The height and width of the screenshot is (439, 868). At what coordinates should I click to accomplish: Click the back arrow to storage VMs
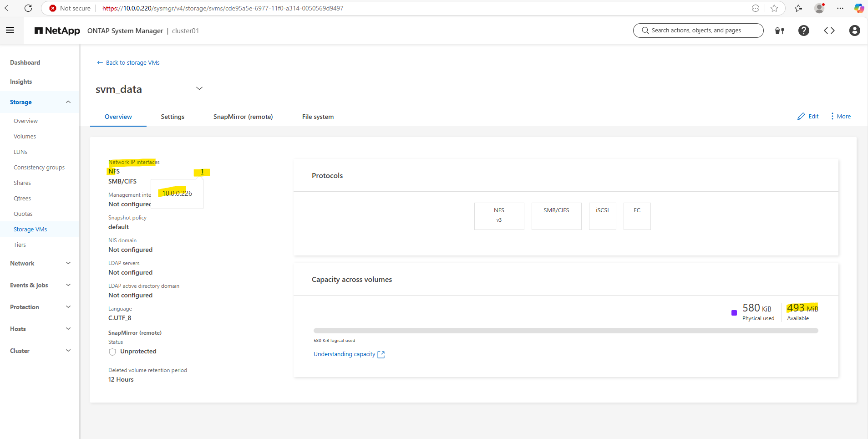(x=100, y=63)
